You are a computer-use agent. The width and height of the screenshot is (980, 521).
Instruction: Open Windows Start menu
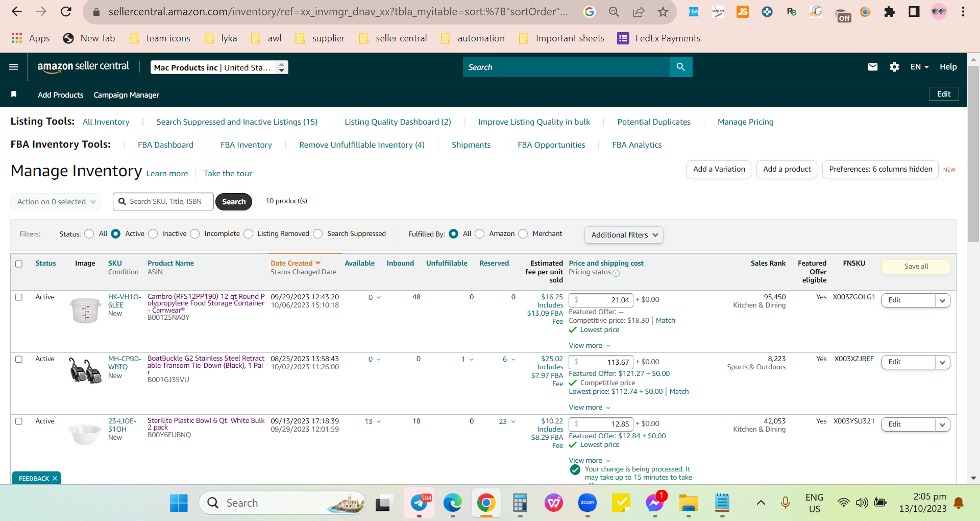coord(179,503)
